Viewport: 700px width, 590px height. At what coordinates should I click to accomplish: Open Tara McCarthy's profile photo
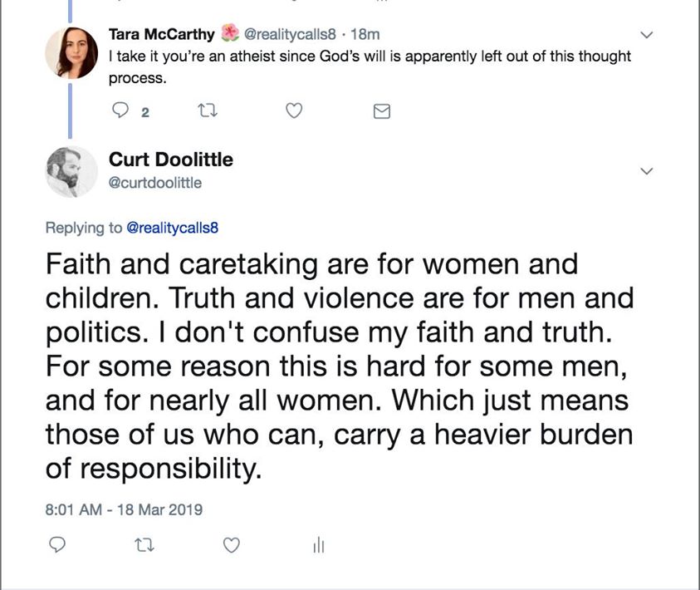tap(72, 52)
